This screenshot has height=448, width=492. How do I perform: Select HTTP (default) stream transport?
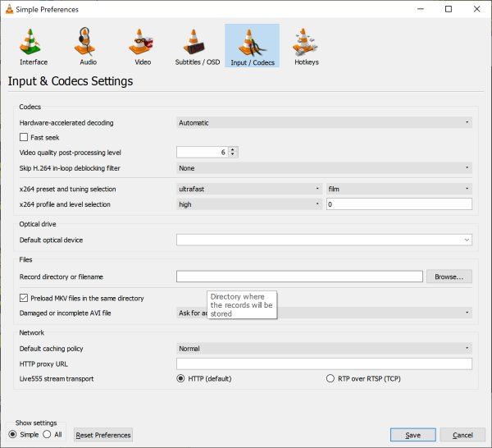click(x=180, y=378)
